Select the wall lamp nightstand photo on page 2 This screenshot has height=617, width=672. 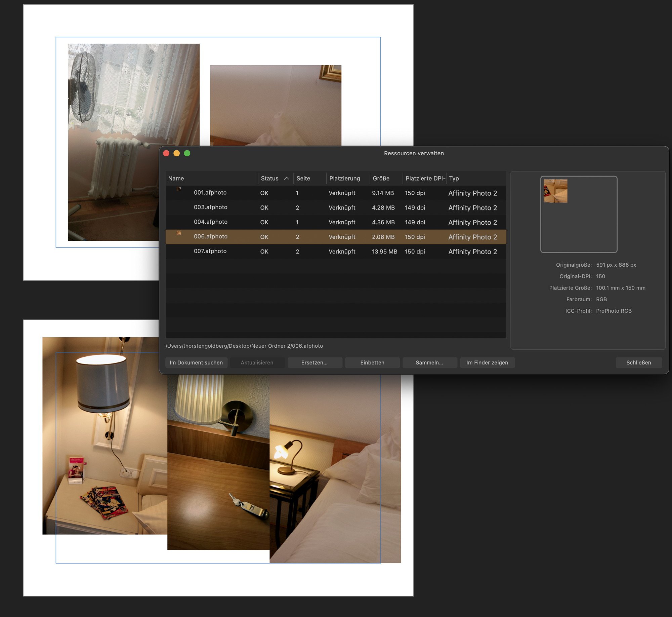coord(105,436)
